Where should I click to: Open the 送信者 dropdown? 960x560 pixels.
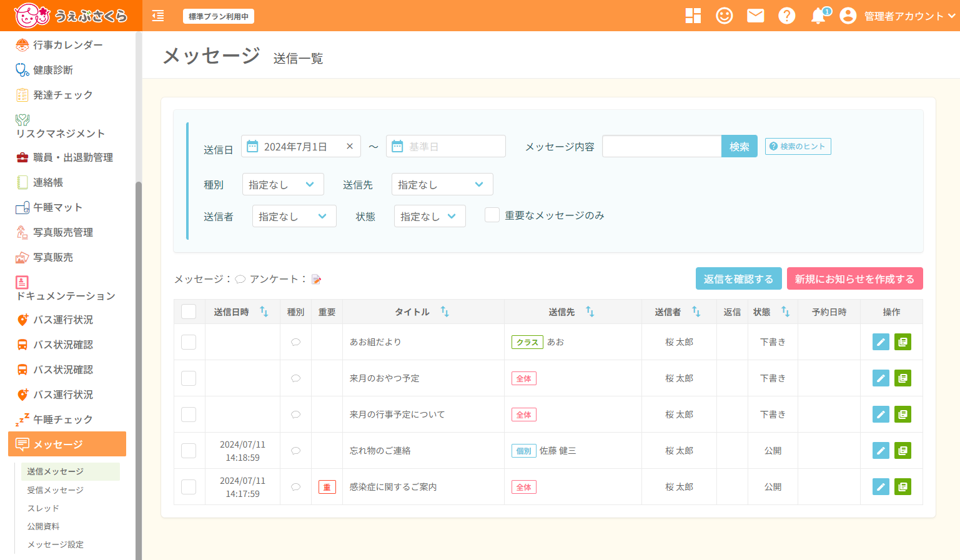[x=294, y=216]
